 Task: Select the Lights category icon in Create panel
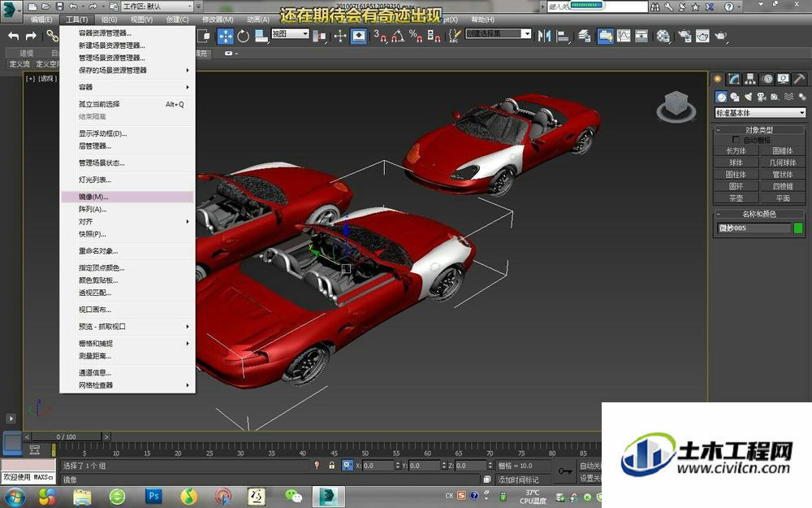pos(748,97)
